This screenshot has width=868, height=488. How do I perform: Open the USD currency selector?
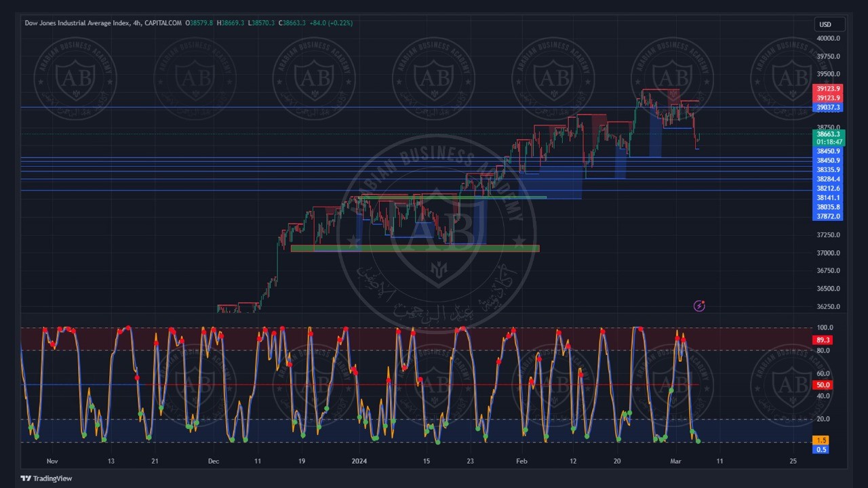tap(829, 24)
